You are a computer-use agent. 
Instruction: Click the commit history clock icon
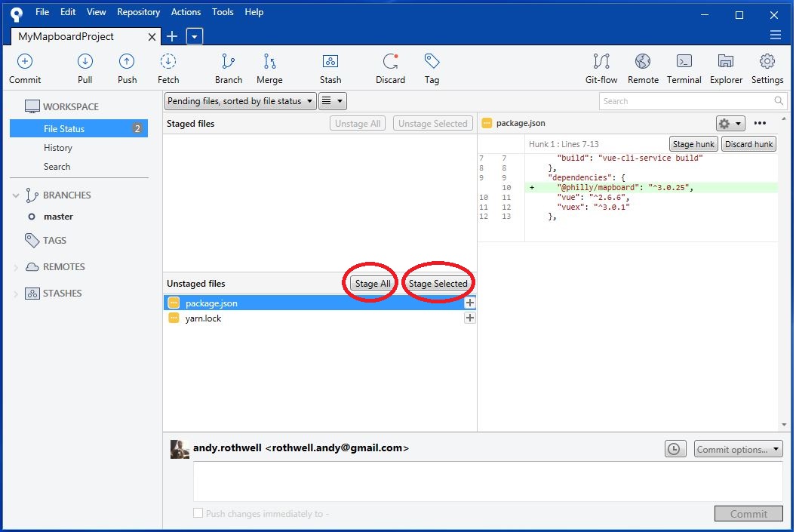[x=675, y=449]
